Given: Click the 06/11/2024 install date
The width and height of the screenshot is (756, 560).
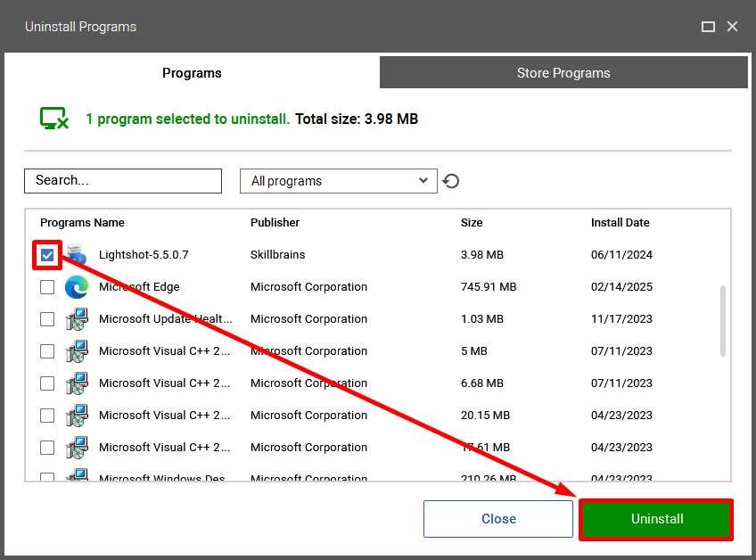Looking at the screenshot, I should (621, 255).
